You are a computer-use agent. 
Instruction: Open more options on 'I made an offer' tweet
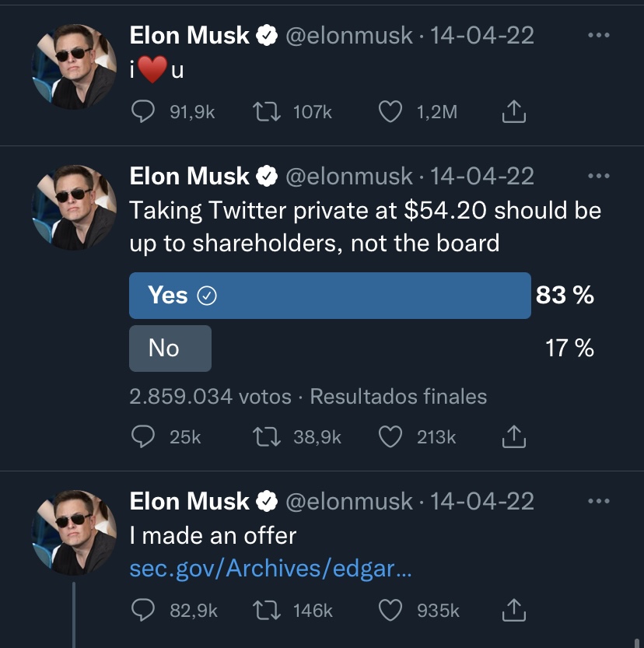click(599, 501)
